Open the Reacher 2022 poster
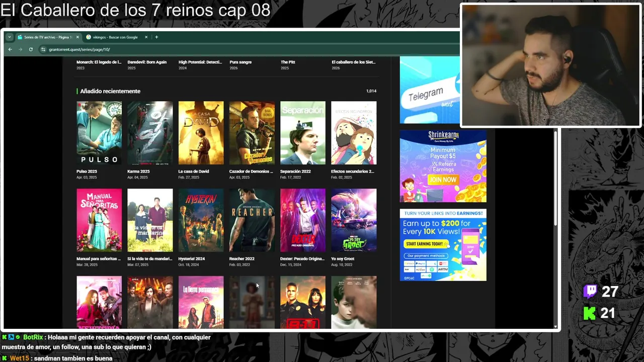644x362 pixels. click(x=252, y=220)
